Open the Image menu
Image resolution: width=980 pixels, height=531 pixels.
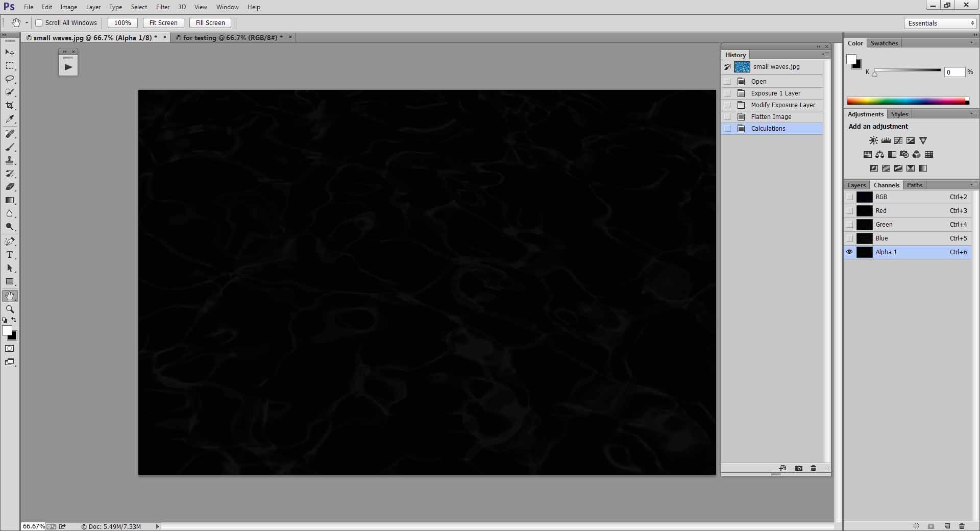click(69, 7)
